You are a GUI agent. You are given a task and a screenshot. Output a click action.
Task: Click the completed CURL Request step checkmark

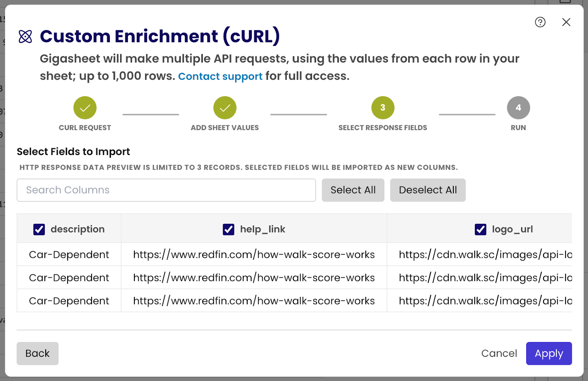coord(85,108)
